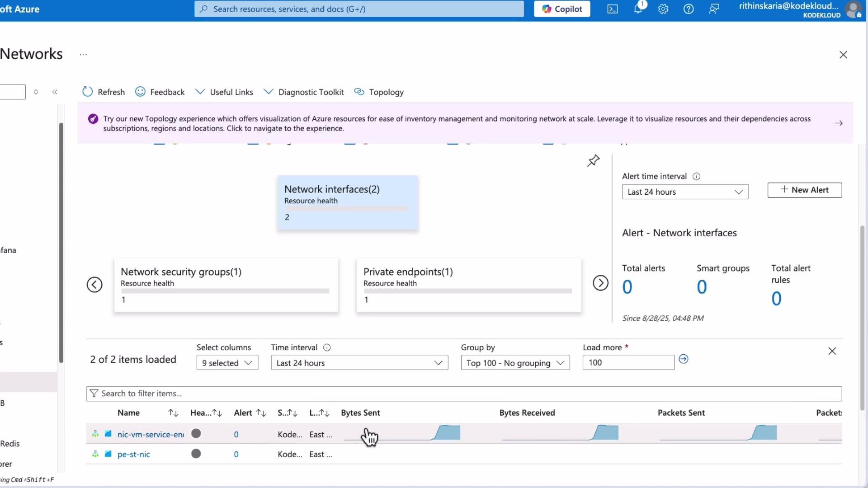
Task: Click the Total alerts count 0
Action: coord(627,287)
